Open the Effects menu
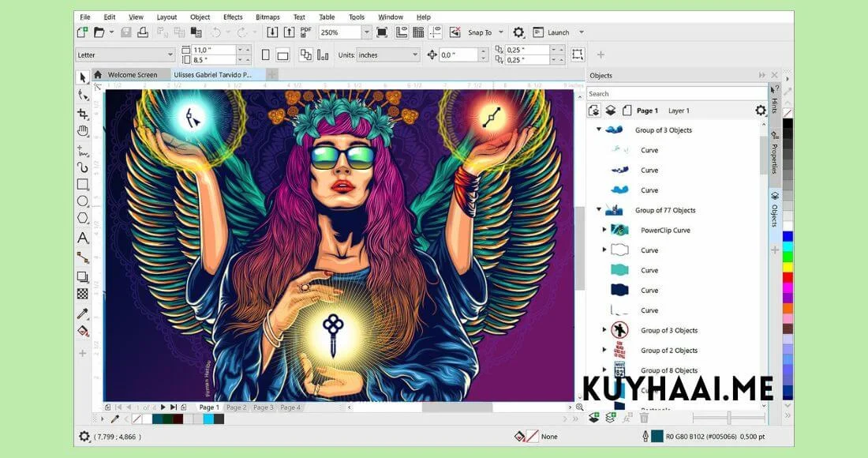 tap(233, 17)
